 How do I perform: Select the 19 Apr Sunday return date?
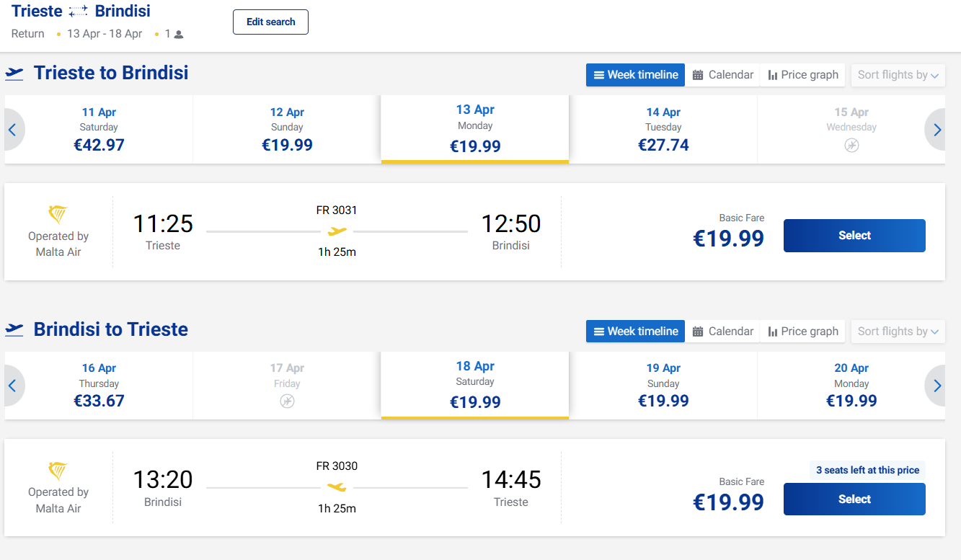tap(663, 386)
